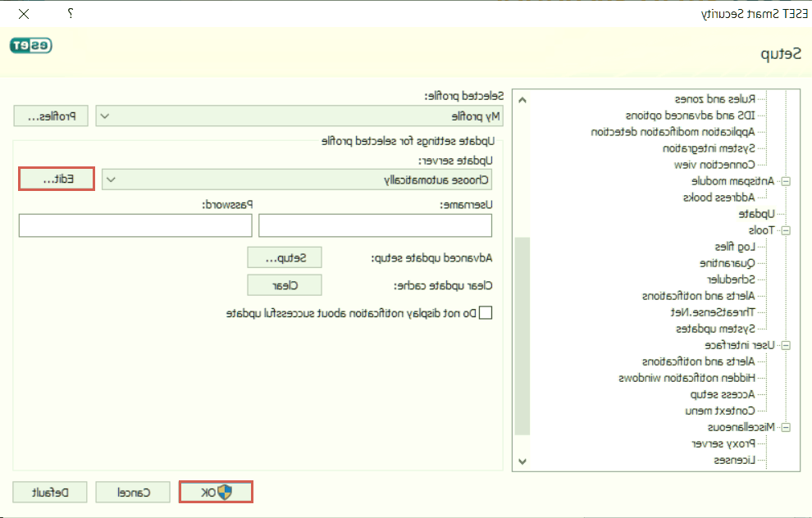
Task: Collapse the Miscellaneous tree node
Action: pyautogui.click(x=786, y=428)
